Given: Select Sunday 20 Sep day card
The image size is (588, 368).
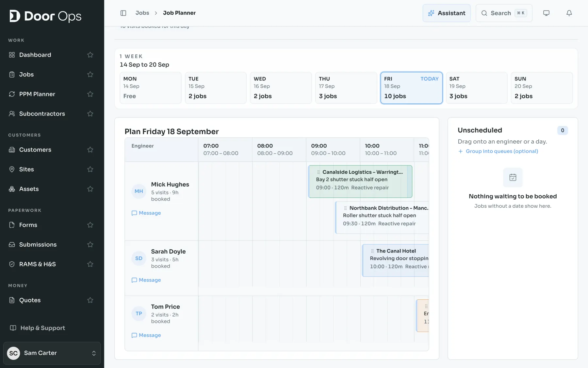Looking at the screenshot, I should coord(542,88).
